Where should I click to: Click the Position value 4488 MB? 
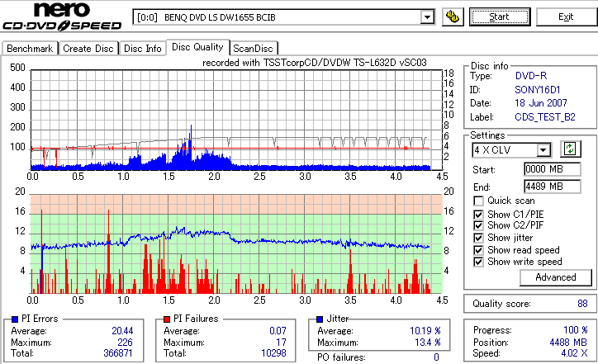pyautogui.click(x=568, y=343)
